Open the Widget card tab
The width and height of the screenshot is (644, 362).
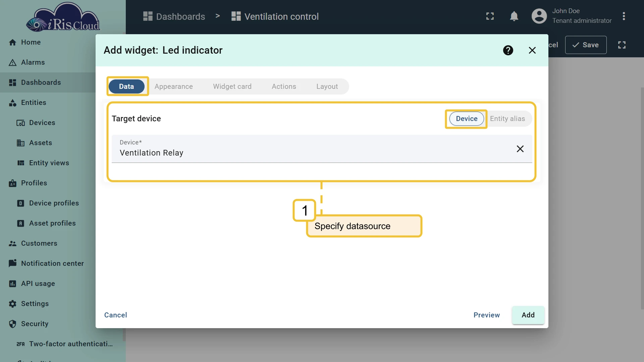tap(232, 86)
